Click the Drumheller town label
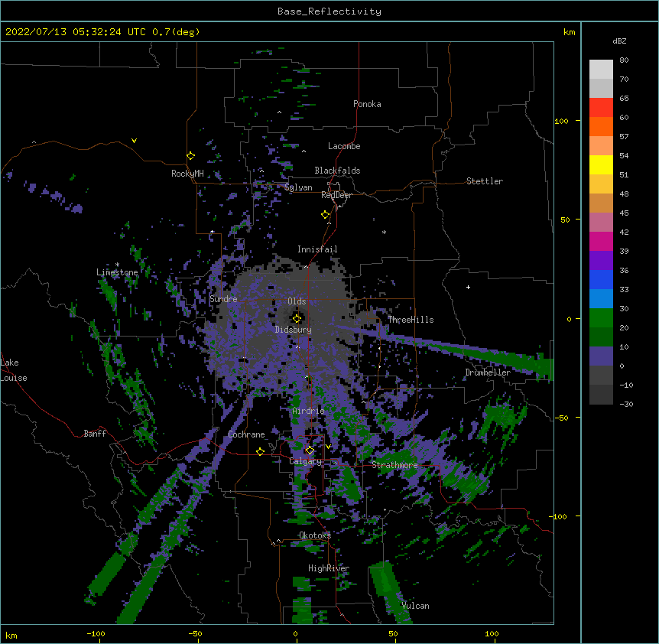 488,372
